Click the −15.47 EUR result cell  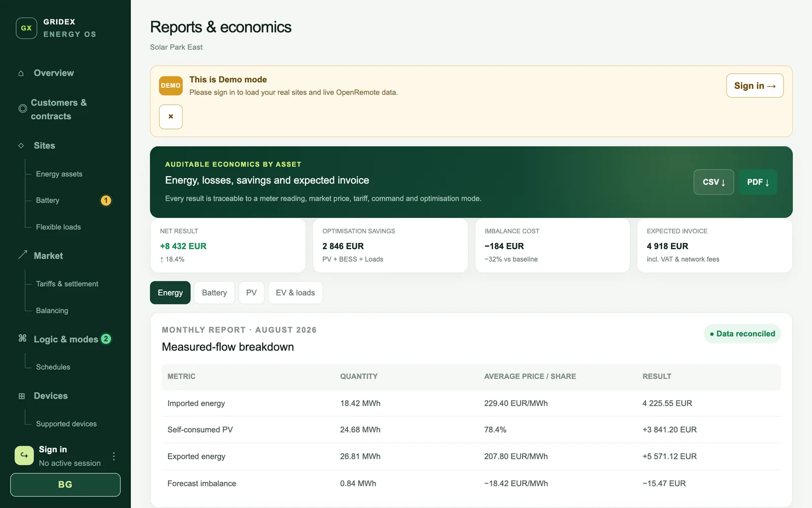point(664,484)
